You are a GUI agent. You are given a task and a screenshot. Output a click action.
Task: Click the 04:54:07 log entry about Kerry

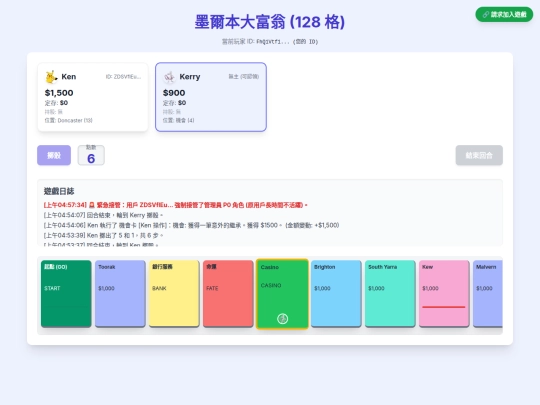(x=103, y=215)
